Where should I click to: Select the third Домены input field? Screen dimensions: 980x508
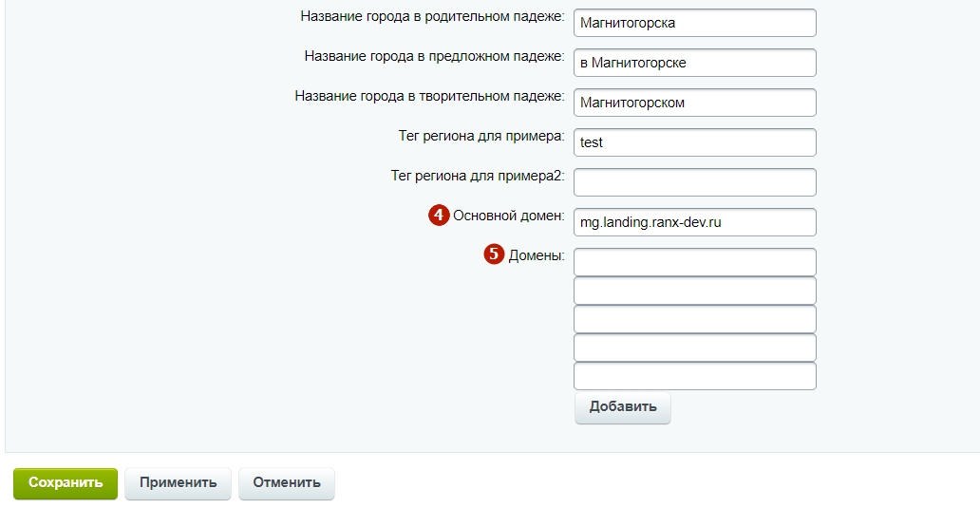[x=695, y=319]
